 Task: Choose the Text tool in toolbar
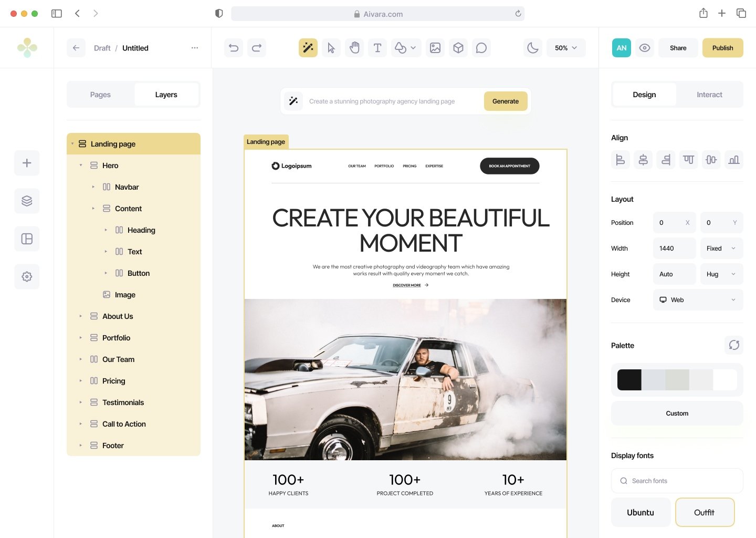[x=377, y=48]
